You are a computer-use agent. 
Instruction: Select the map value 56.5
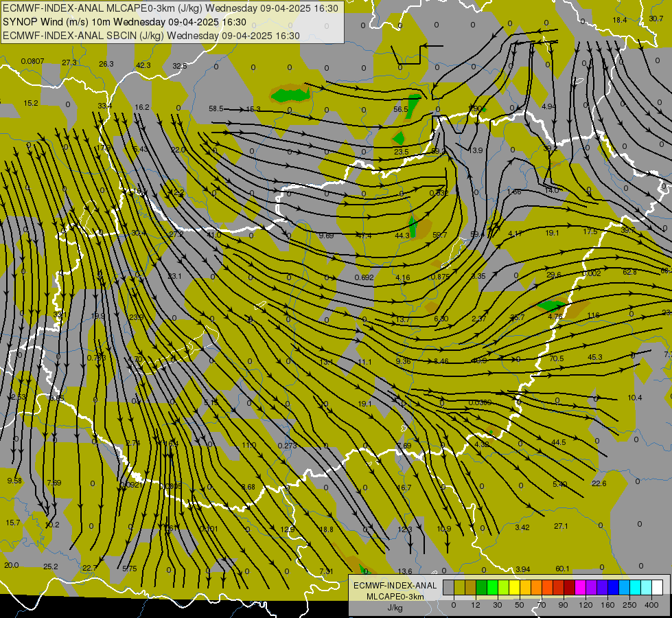401,109
